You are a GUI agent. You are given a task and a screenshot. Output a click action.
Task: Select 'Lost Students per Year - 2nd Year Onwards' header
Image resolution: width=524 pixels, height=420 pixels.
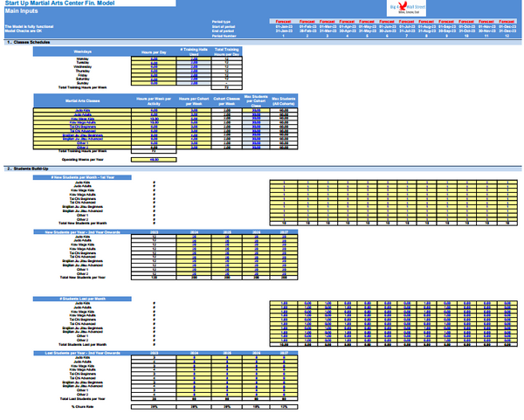pyautogui.click(x=81, y=351)
